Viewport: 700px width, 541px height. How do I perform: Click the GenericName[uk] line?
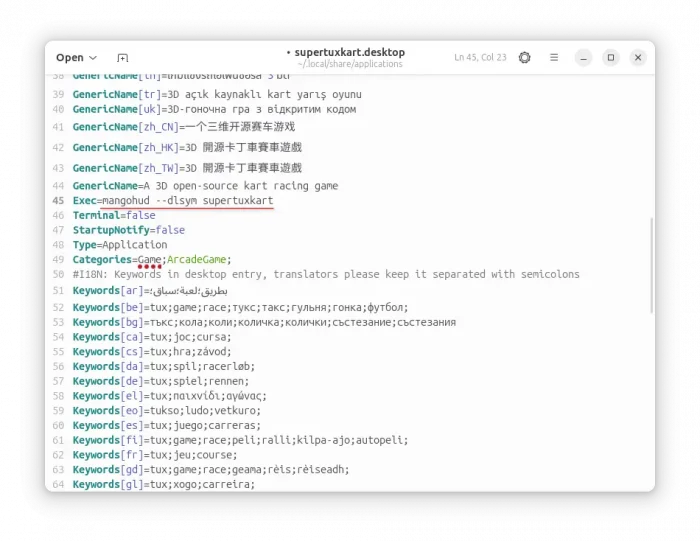coord(214,110)
